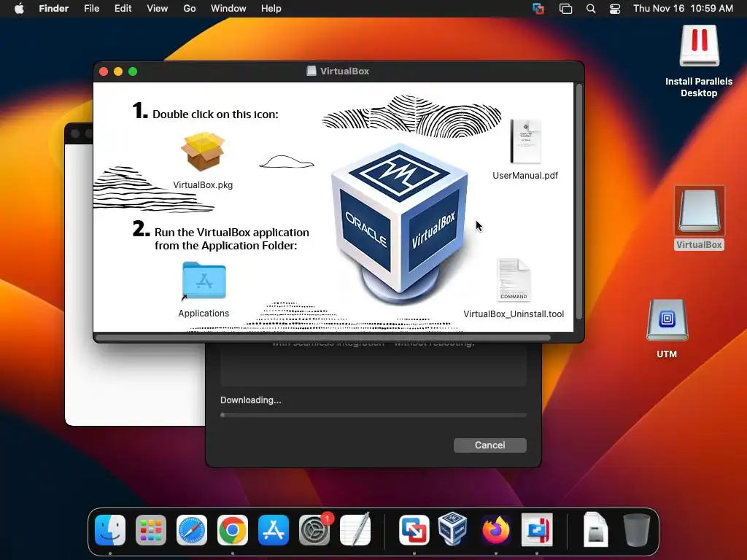
Task: Close the VirtualBox disk window
Action: point(104,71)
